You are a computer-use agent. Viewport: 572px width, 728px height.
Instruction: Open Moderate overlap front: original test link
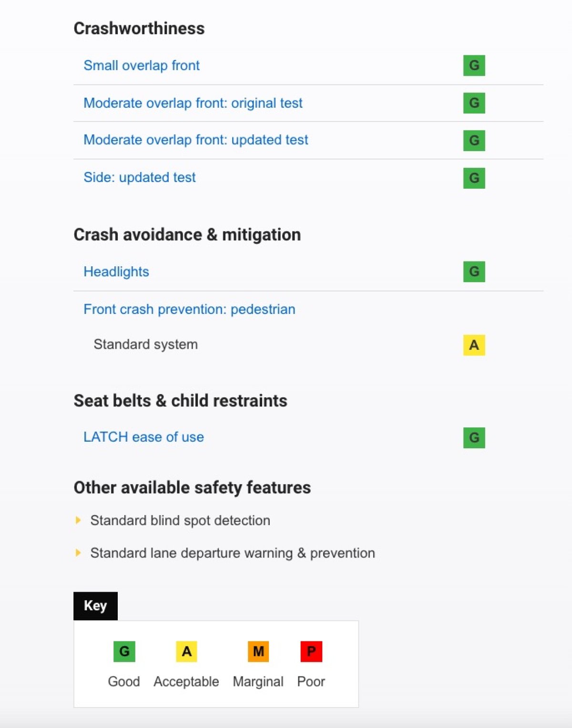pyautogui.click(x=193, y=103)
